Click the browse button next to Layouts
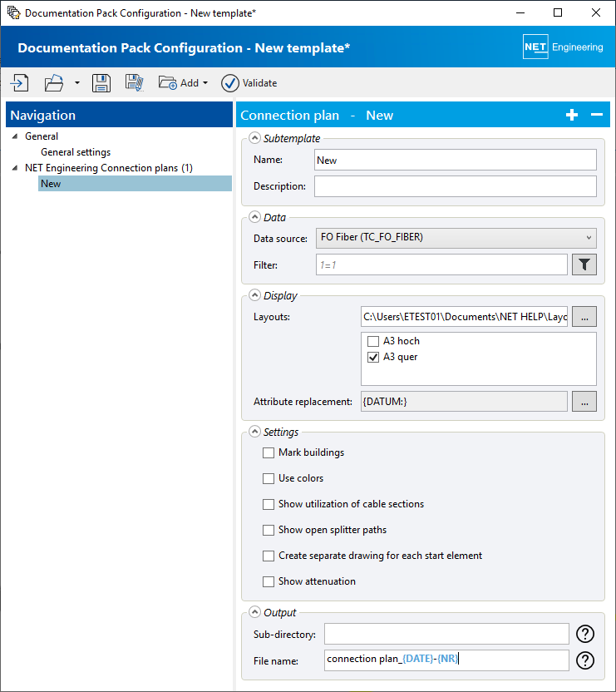The height and width of the screenshot is (692, 616). click(x=584, y=316)
